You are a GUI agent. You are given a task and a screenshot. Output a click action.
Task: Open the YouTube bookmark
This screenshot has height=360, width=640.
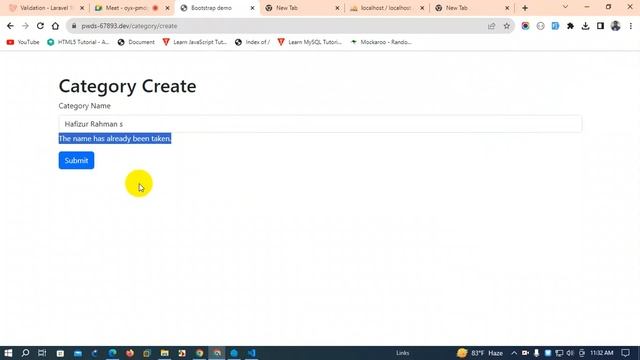click(23, 42)
